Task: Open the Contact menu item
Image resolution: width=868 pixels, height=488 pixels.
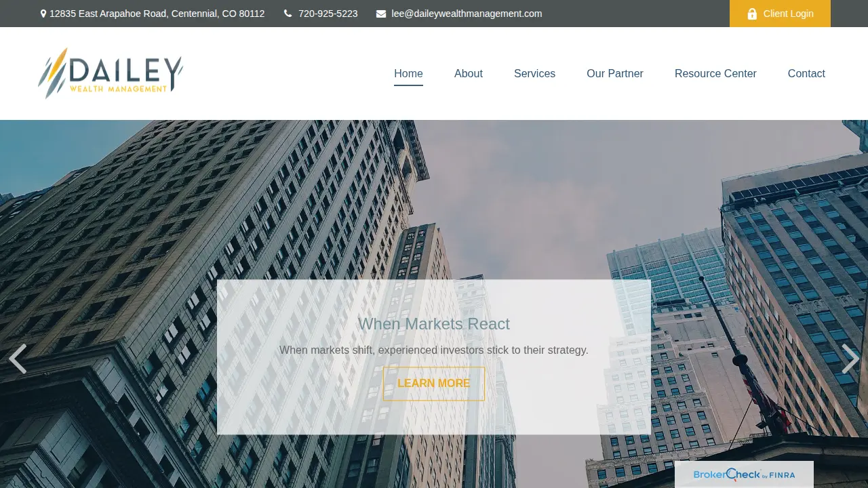Action: [x=806, y=73]
